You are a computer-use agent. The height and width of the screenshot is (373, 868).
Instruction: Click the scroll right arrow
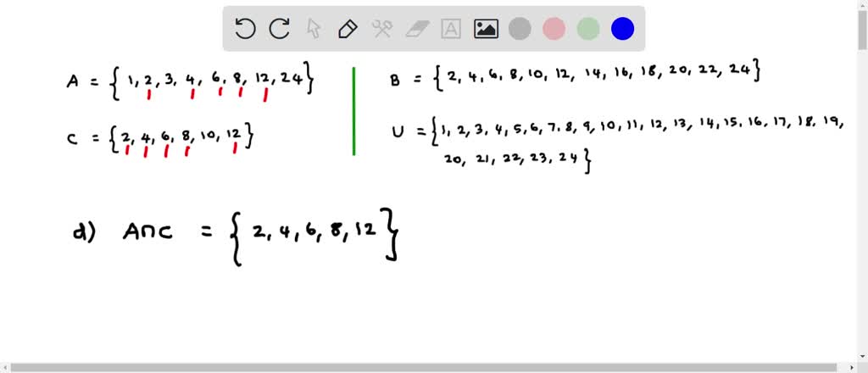click(x=853, y=368)
